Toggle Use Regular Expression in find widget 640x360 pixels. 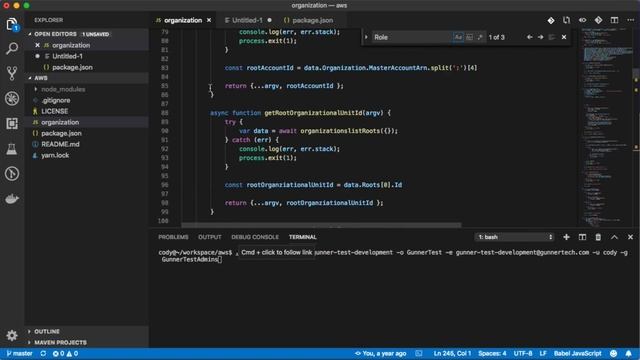tap(480, 37)
